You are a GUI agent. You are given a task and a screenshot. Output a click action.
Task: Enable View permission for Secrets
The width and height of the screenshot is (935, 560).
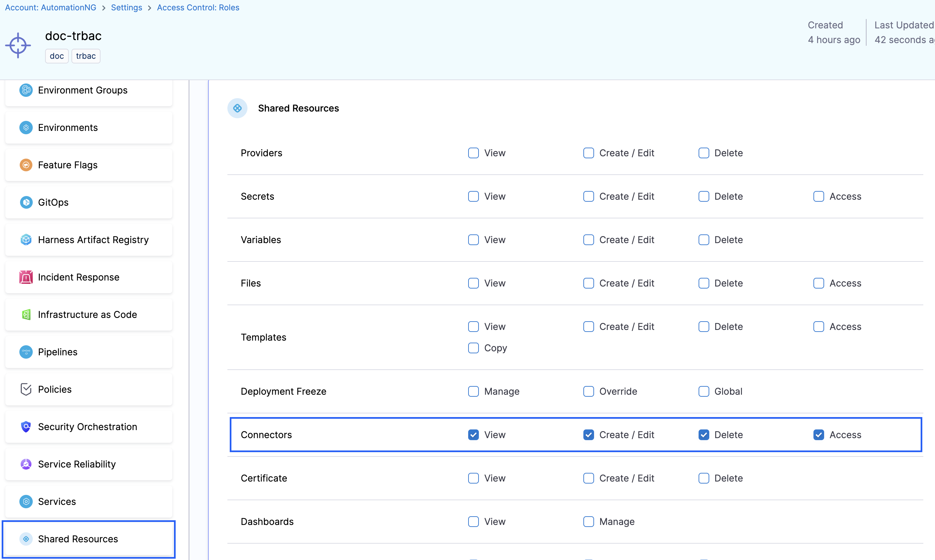[473, 196]
